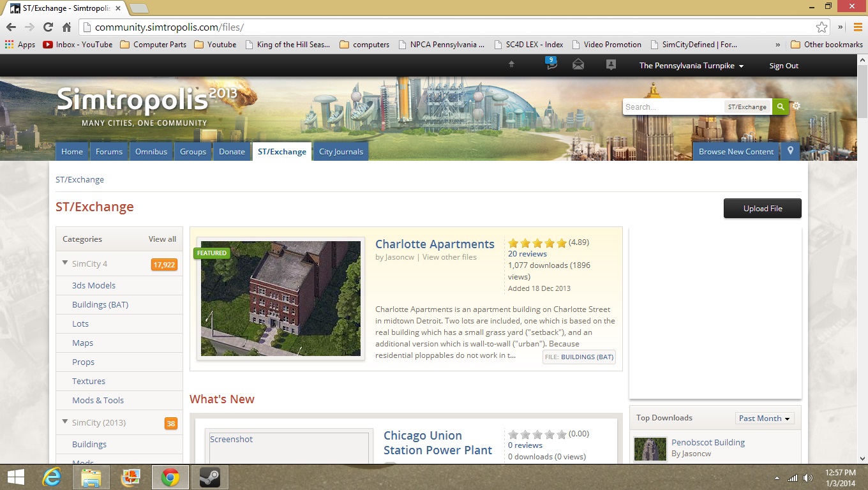Click the green search magnifier button

[x=780, y=107]
